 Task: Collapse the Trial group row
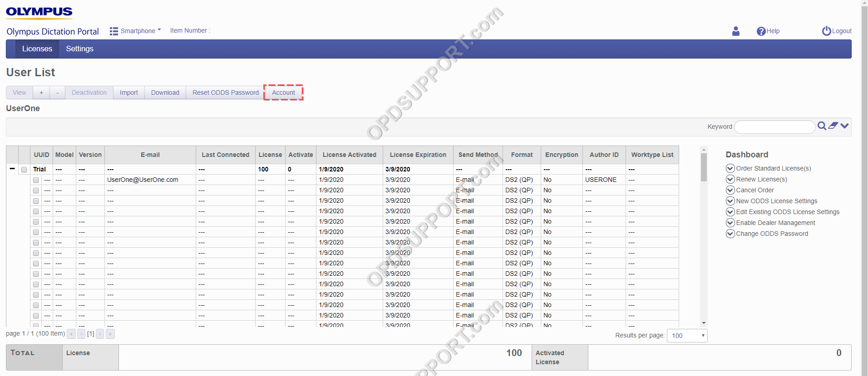[x=12, y=169]
